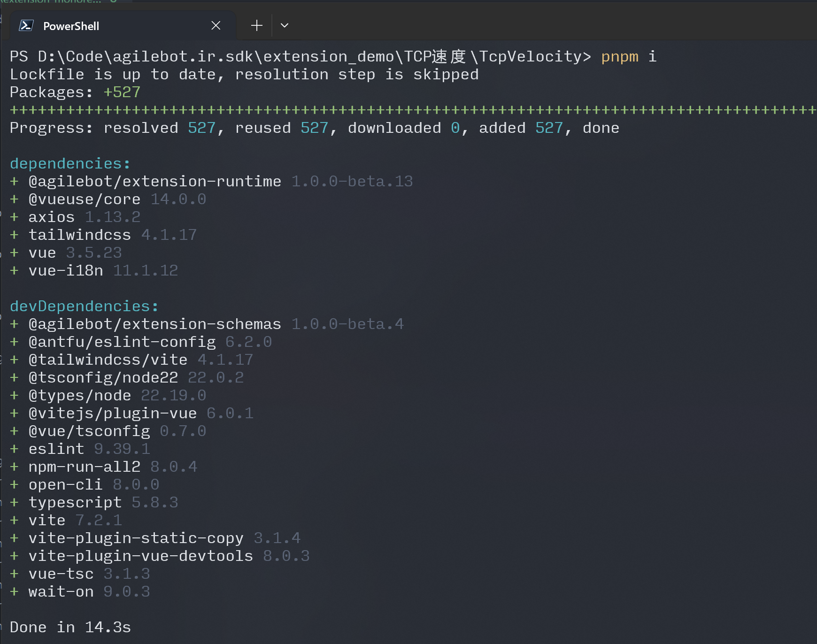Click the 'devDependencies:' heading

[x=84, y=307]
